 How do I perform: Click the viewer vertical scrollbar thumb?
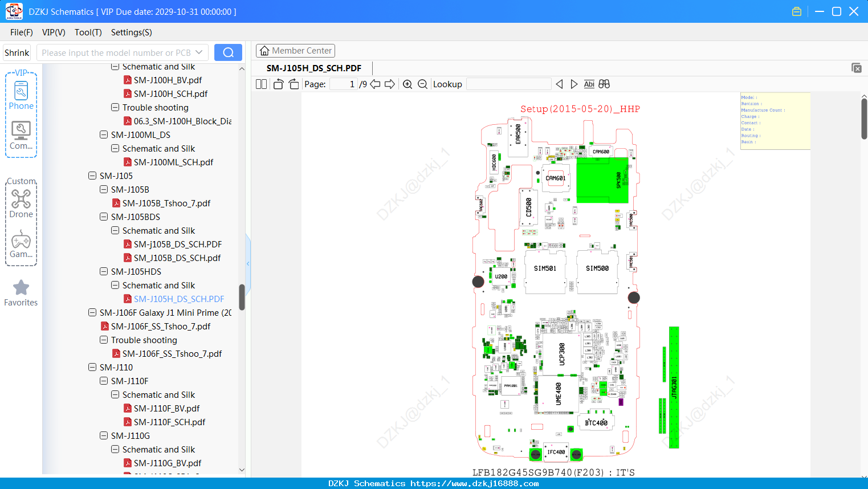click(x=864, y=119)
